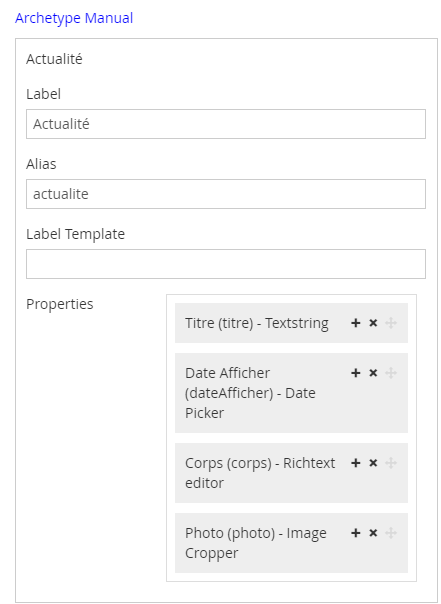Image resolution: width=441 pixels, height=604 pixels.
Task: Click the add icon on Titre property
Action: point(355,323)
